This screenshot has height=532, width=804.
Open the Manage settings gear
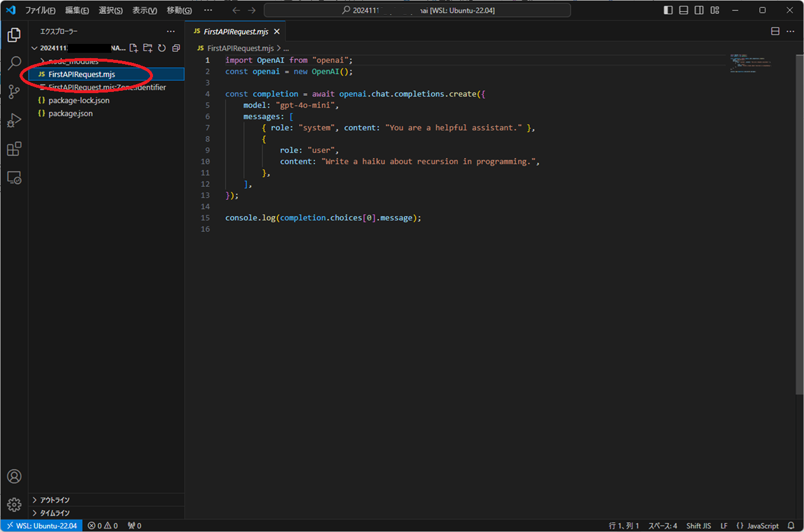tap(14, 504)
